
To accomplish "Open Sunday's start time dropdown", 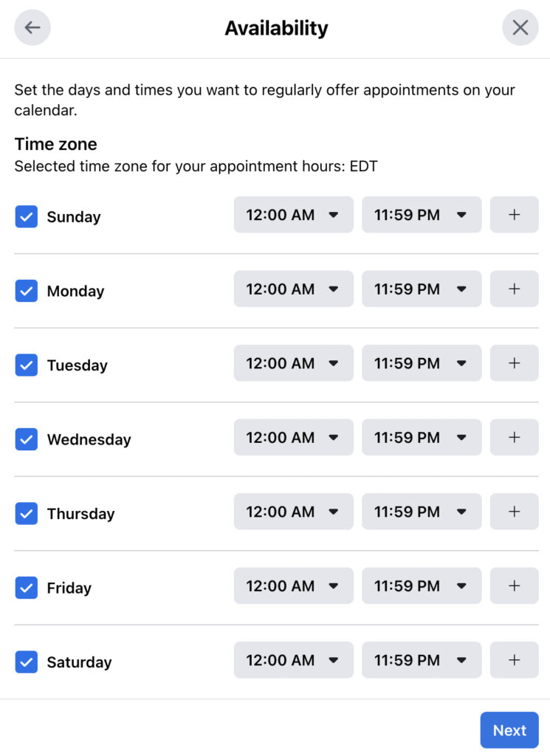I will tap(293, 215).
